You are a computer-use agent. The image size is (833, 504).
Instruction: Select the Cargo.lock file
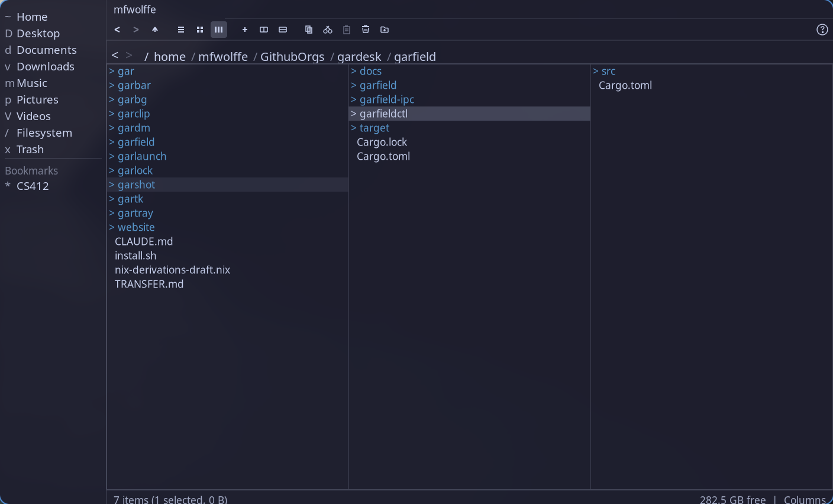pyautogui.click(x=382, y=142)
